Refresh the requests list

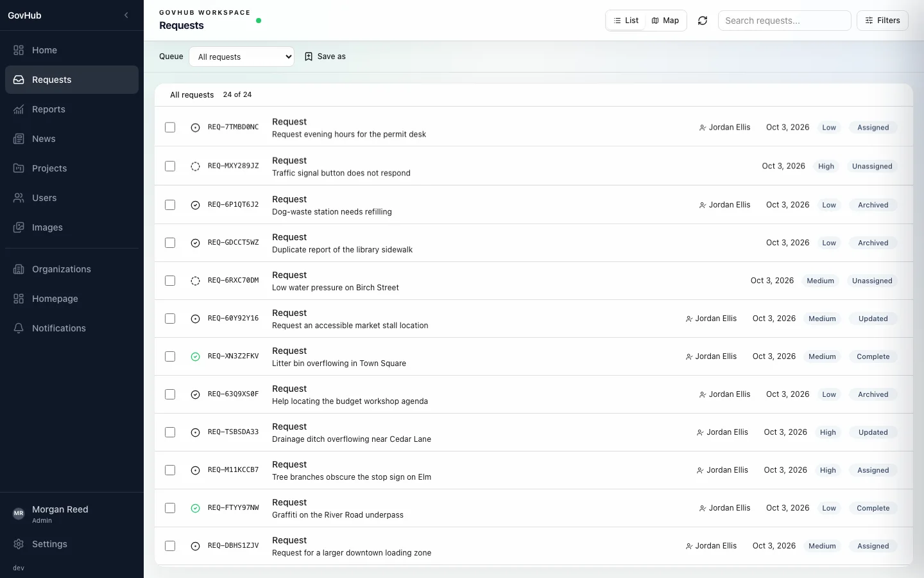[703, 21]
